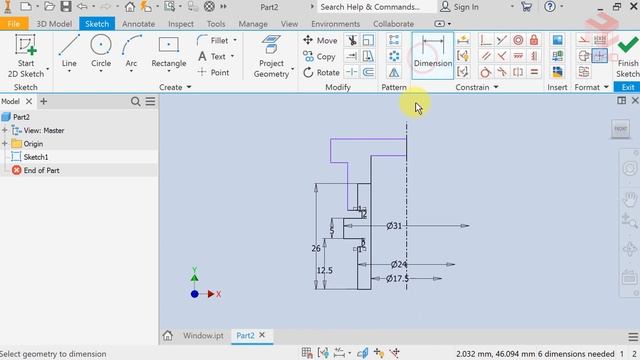Apply Vertical constraint
640x360 pixels.
pos(534,56)
